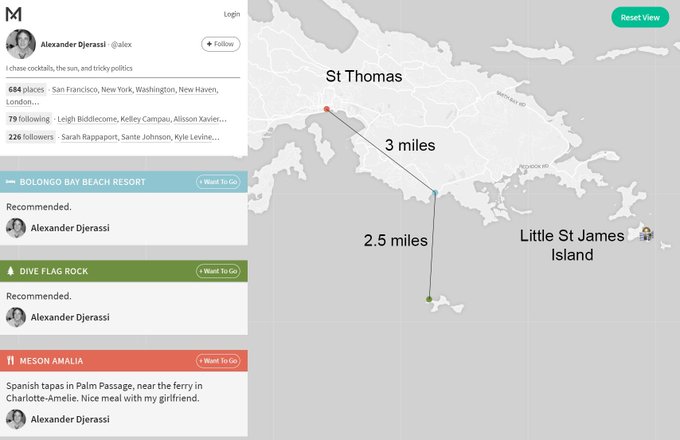Open Alexander Djerassi's profile photo
This screenshot has width=680, height=440.
click(21, 44)
